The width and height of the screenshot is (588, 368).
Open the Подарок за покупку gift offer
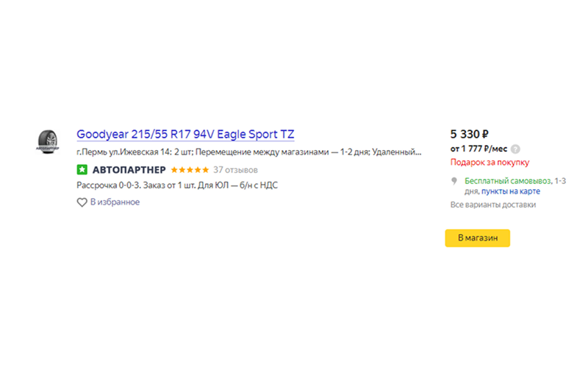tap(490, 162)
